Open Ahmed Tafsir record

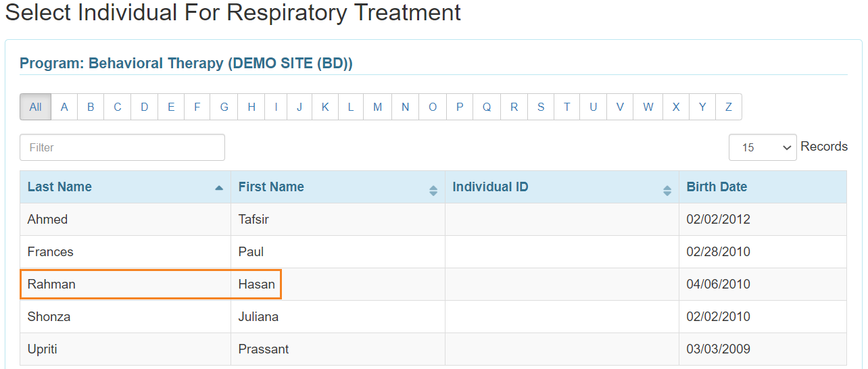tap(433, 220)
